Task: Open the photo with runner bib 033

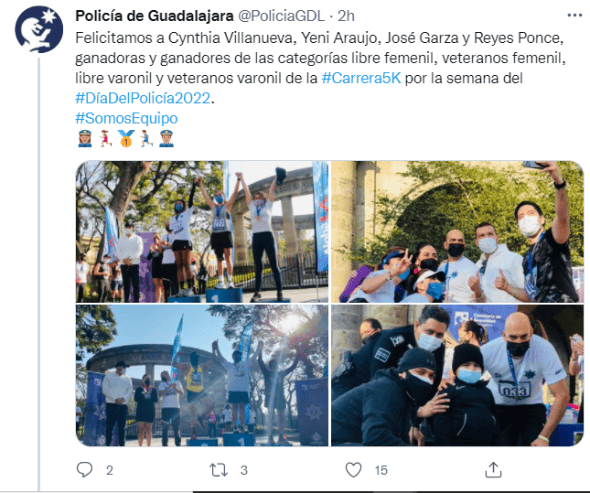Action: 457,376
